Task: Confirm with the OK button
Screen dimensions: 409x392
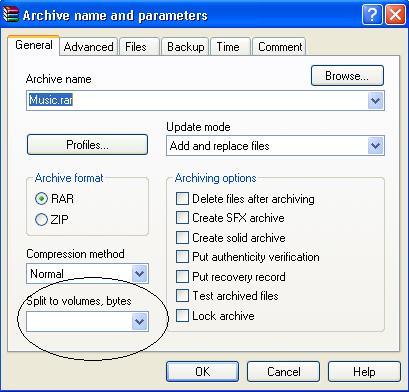Action: pyautogui.click(x=202, y=371)
